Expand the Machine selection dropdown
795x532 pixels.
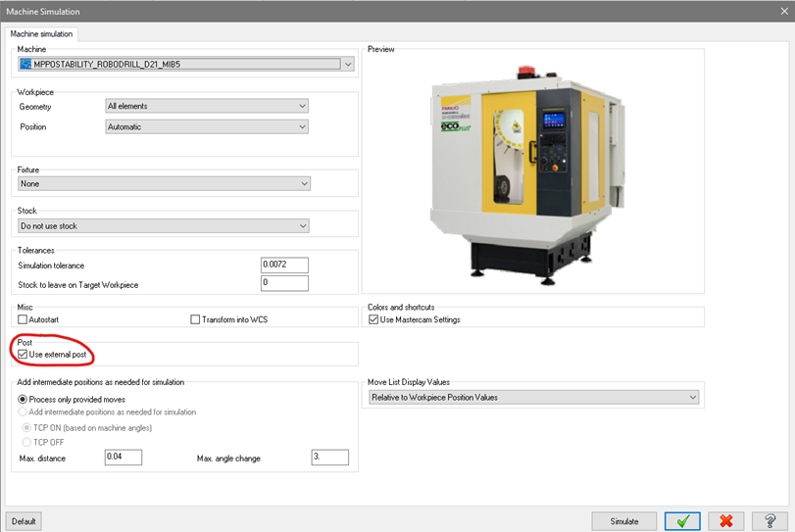click(347, 65)
